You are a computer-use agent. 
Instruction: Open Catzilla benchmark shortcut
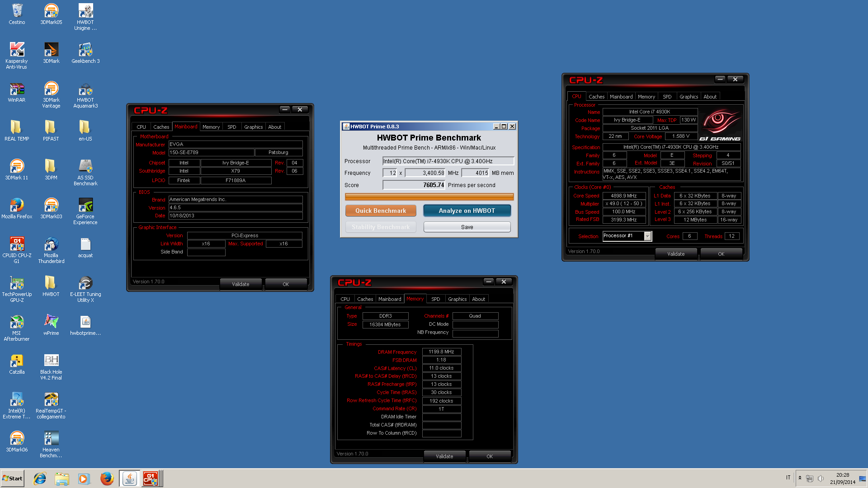[17, 364]
